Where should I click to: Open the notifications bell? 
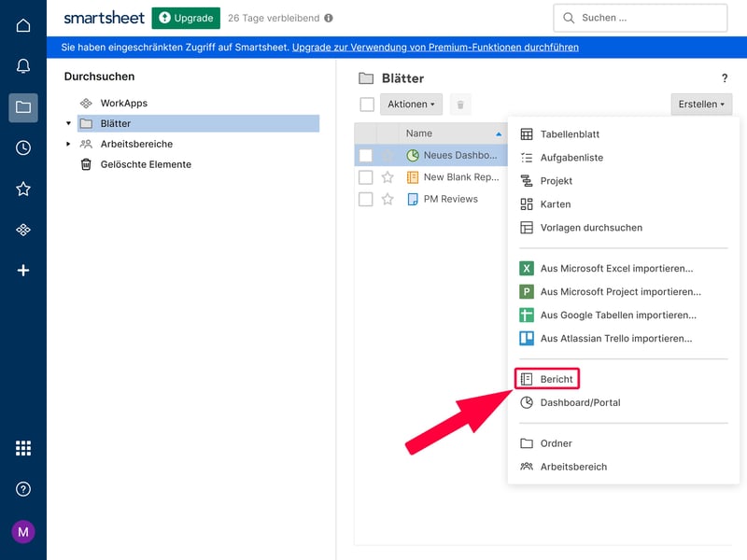(x=23, y=66)
